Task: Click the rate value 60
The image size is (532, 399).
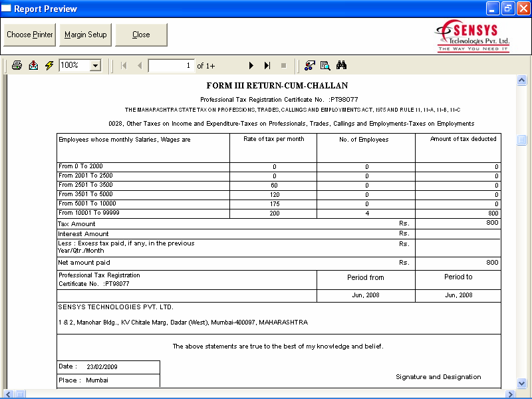Action: [x=274, y=186]
